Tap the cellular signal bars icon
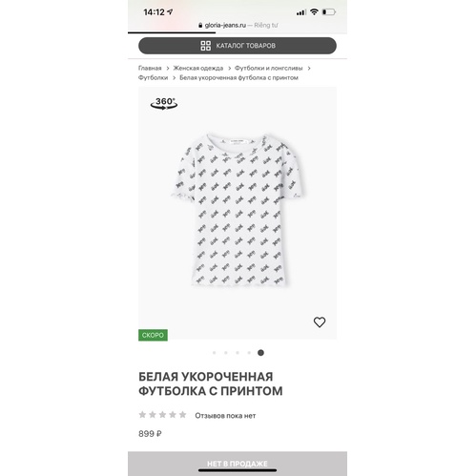The image size is (476, 476). click(x=300, y=12)
